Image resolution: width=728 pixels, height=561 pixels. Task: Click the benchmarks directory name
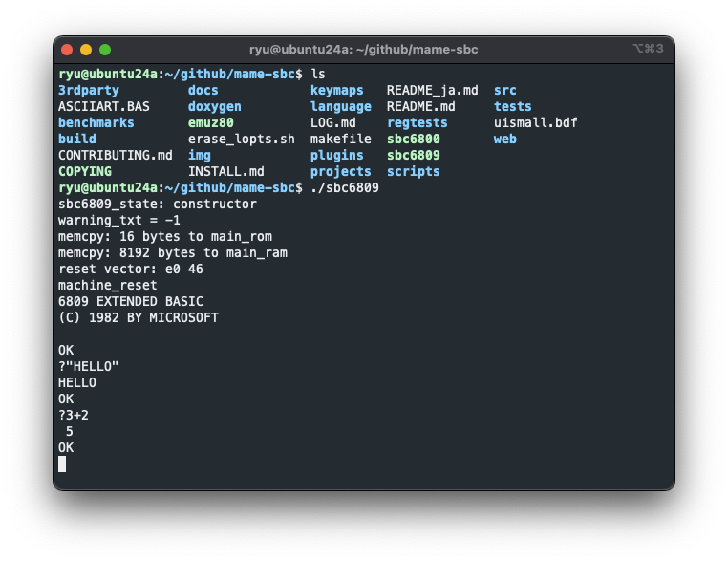point(96,122)
